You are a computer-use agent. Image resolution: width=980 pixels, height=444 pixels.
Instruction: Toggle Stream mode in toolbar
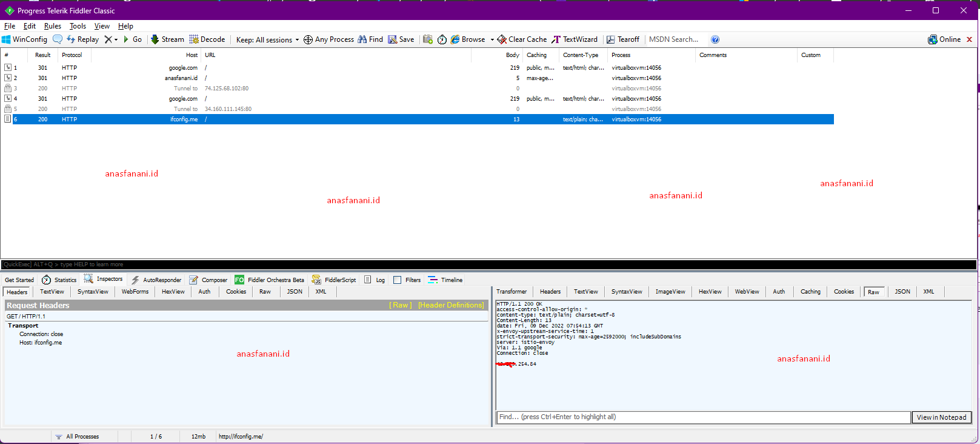(x=167, y=39)
